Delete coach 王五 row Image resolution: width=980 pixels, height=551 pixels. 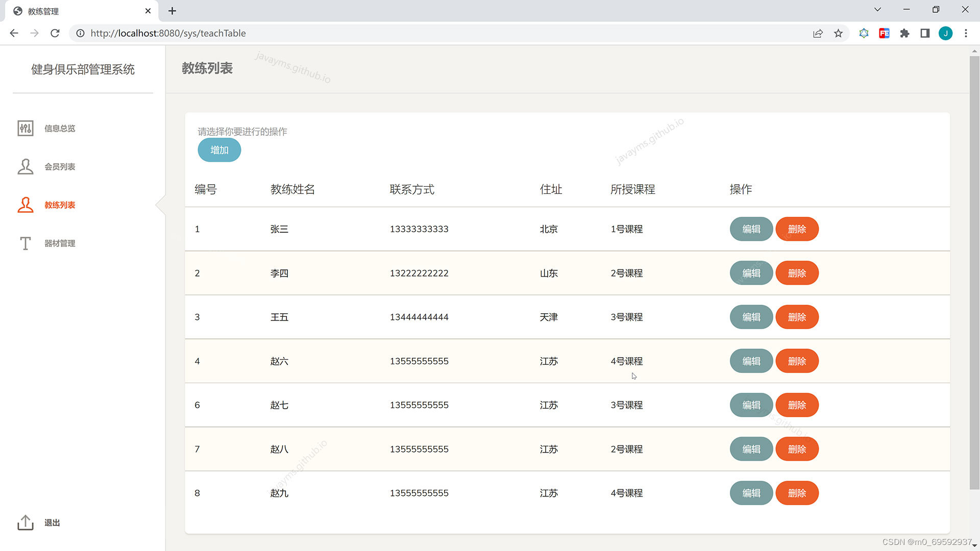pyautogui.click(x=797, y=317)
